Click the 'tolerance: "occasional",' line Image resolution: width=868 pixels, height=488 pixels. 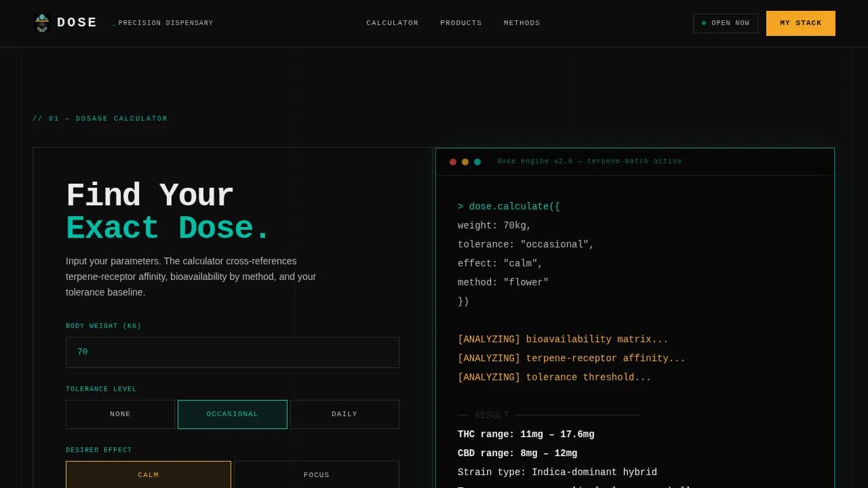click(x=526, y=245)
